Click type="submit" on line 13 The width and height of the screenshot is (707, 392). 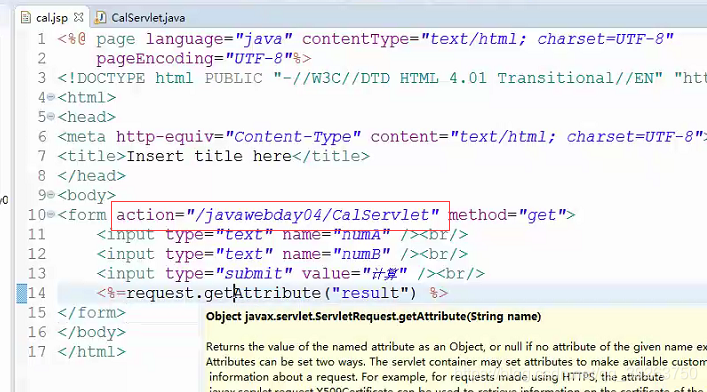click(229, 274)
